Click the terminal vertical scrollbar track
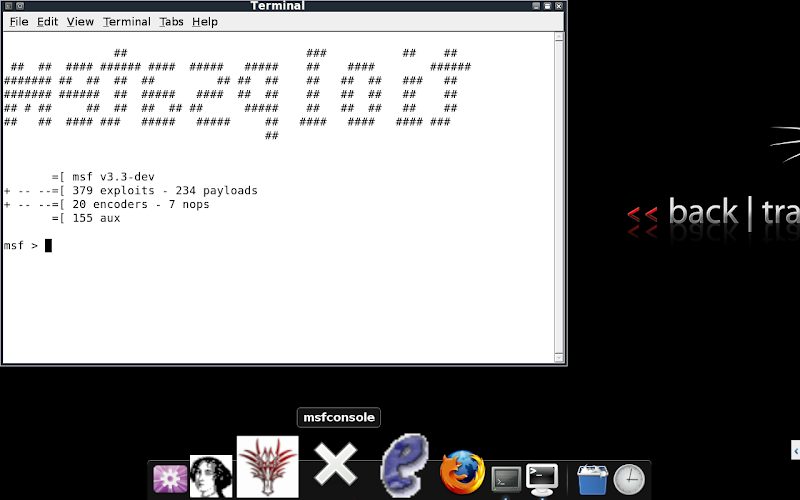This screenshot has width=800, height=500. point(559,197)
